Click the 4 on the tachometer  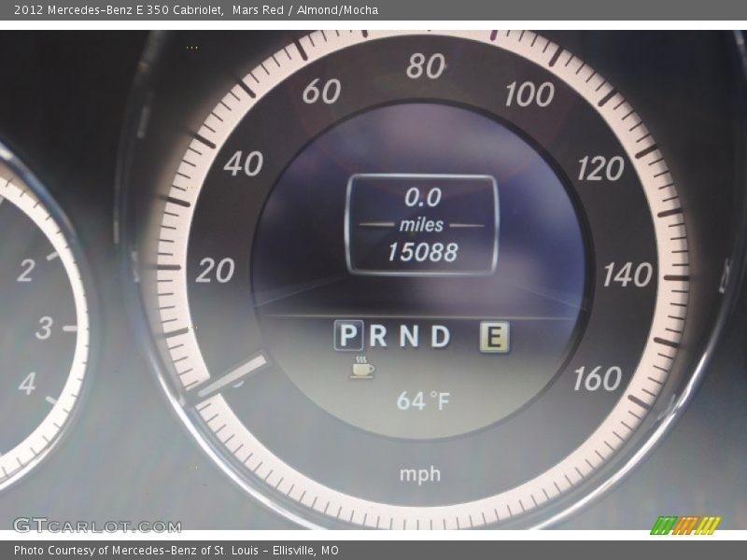[x=27, y=383]
